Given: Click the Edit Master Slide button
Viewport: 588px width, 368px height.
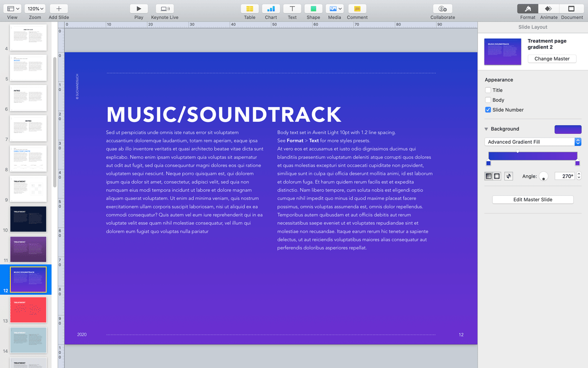Looking at the screenshot, I should coord(533,200).
